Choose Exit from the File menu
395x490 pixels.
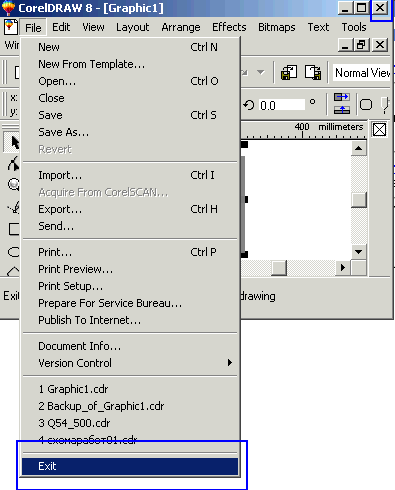click(x=130, y=466)
